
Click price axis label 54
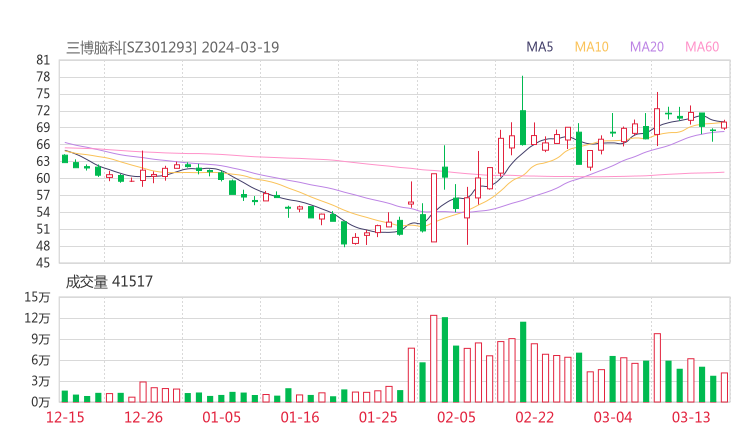42,212
